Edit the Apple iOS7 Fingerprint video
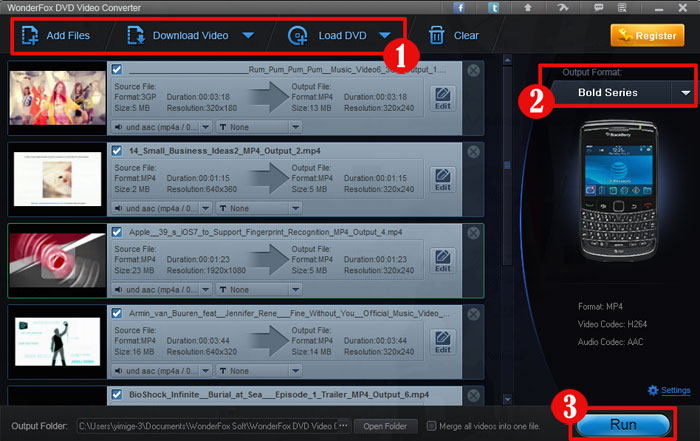Viewport: 700px width, 441px height. click(443, 261)
